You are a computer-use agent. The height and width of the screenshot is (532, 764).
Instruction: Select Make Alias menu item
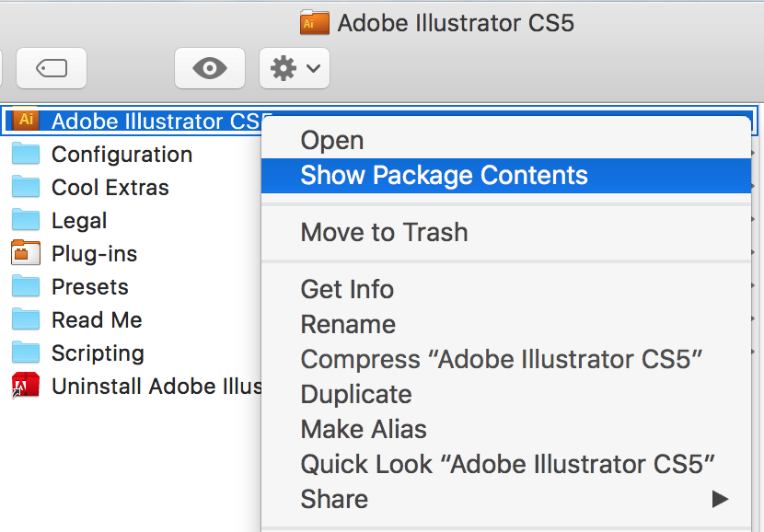click(505, 429)
